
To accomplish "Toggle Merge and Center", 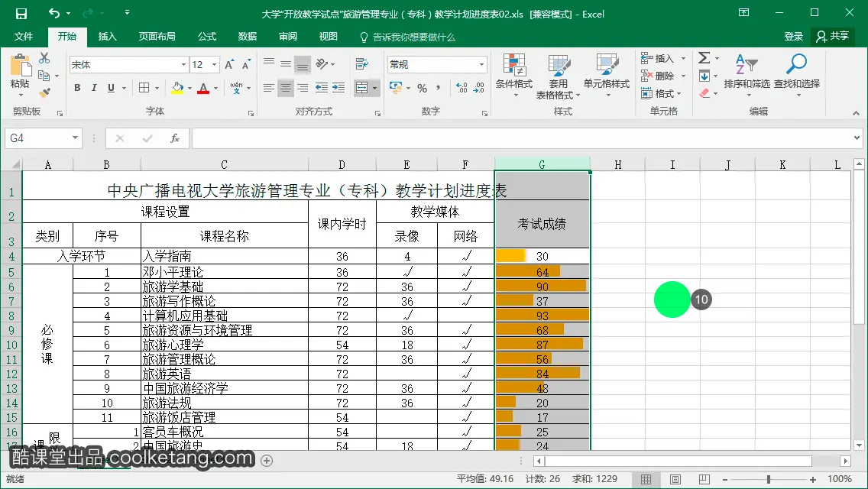I will click(361, 88).
